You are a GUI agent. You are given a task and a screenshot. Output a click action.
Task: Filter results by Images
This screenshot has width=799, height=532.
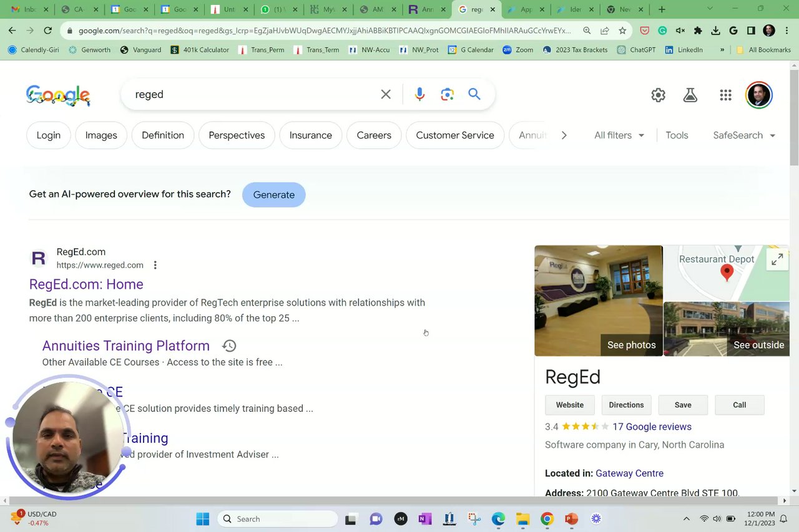[101, 135]
